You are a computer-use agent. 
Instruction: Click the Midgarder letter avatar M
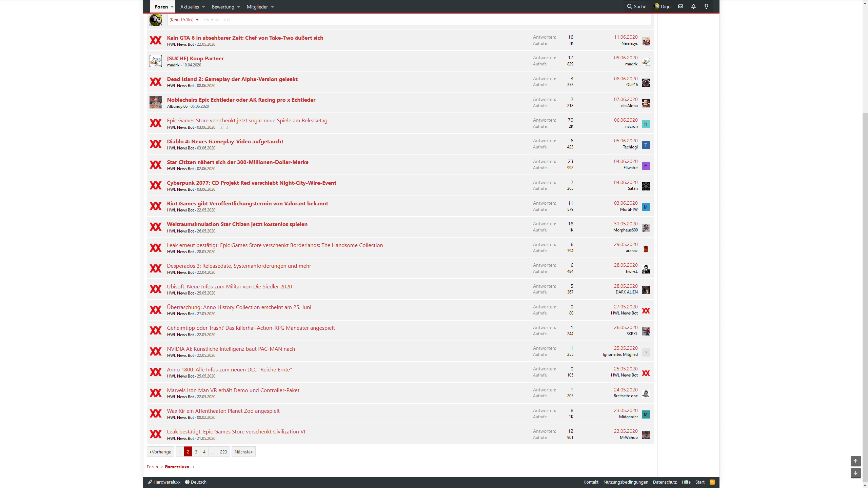coord(646,414)
